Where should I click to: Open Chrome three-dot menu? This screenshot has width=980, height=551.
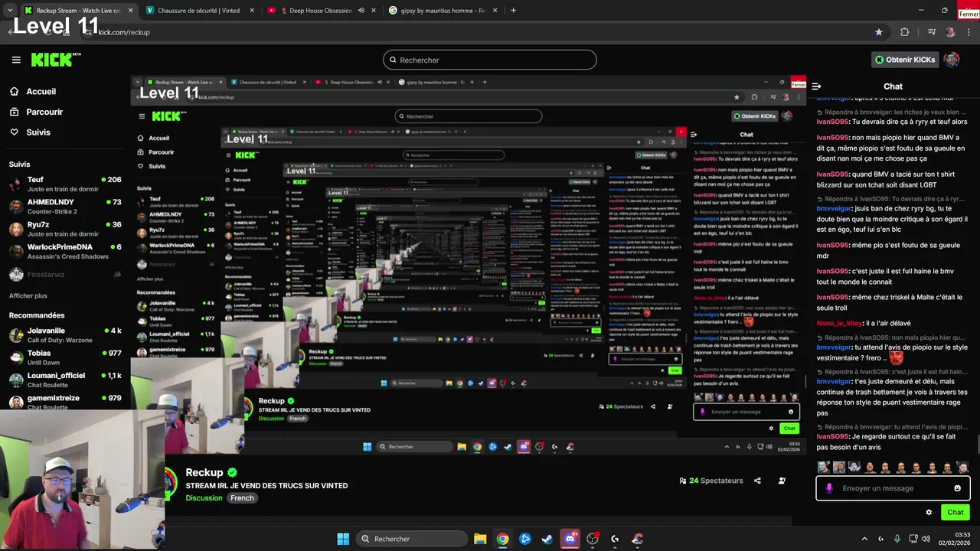click(x=969, y=32)
